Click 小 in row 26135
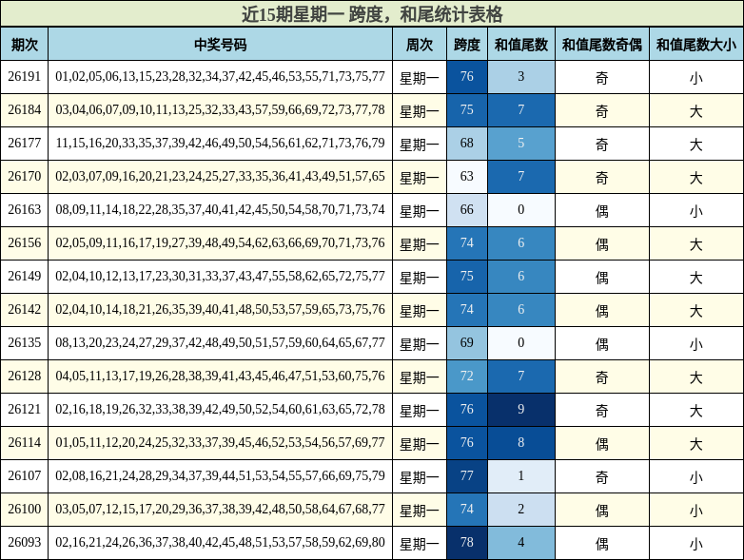The image size is (744, 560). (696, 344)
